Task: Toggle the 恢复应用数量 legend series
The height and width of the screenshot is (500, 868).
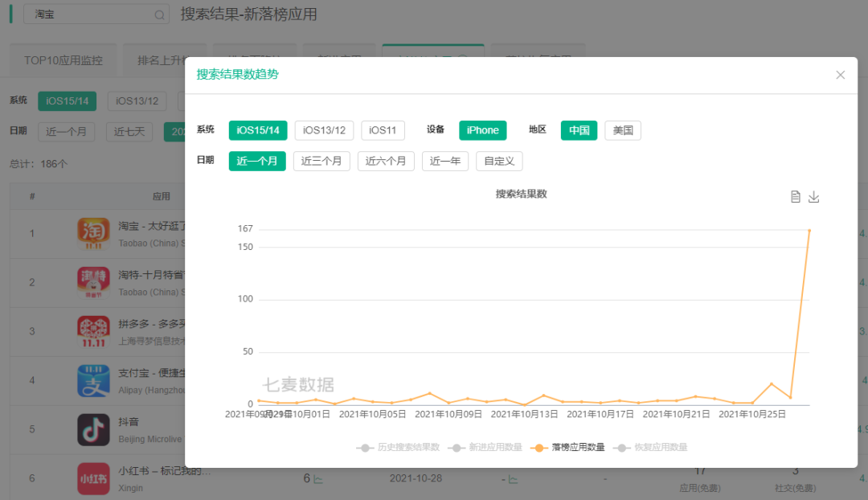Action: click(x=650, y=448)
